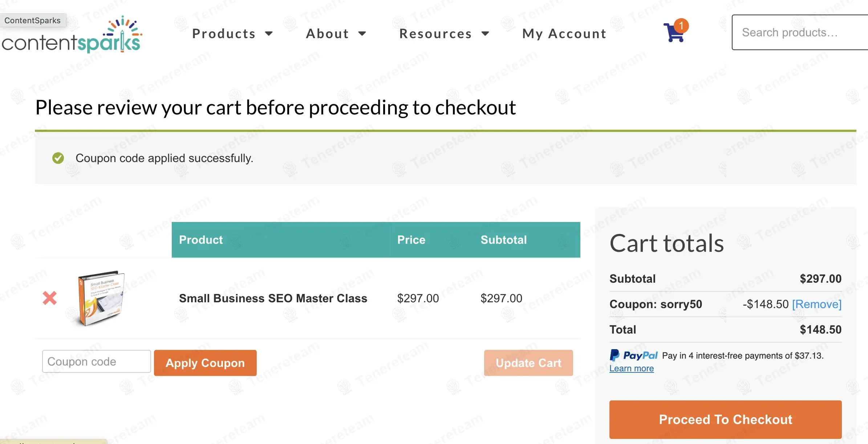The image size is (868, 444).
Task: Open the About menu
Action: tap(327, 33)
